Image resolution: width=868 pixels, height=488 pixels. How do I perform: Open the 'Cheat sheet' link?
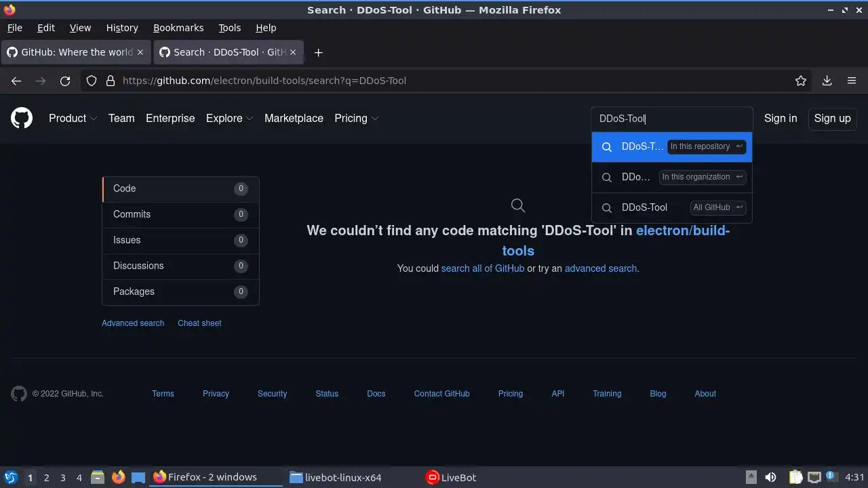pyautogui.click(x=199, y=323)
